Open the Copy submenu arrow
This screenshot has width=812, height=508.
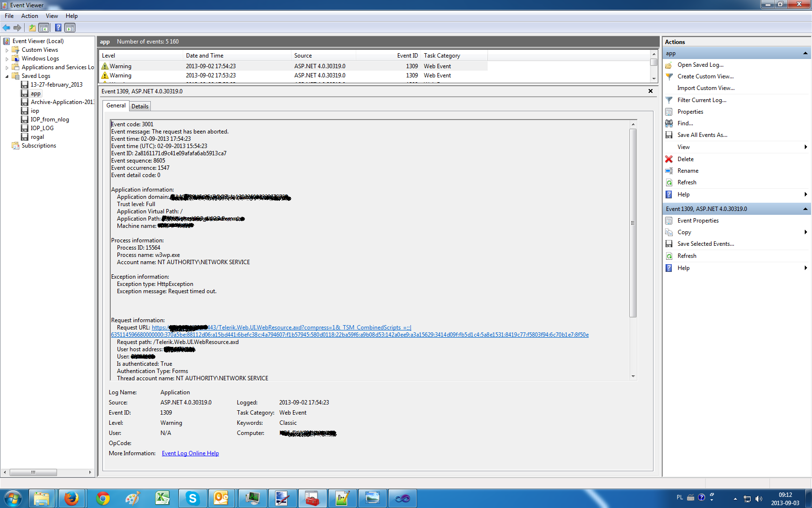point(806,232)
